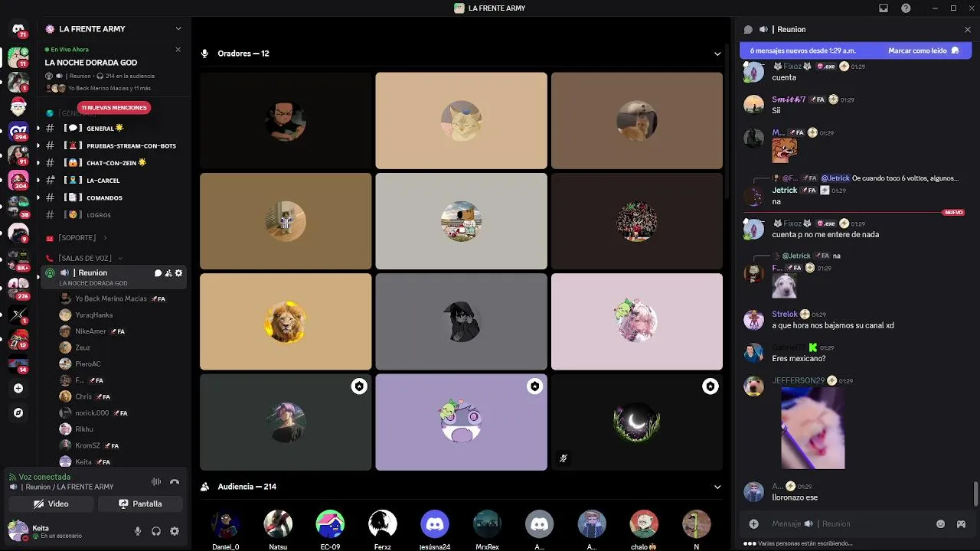Click Natsu's avatar in audience
980x551 pixels.
(x=278, y=524)
